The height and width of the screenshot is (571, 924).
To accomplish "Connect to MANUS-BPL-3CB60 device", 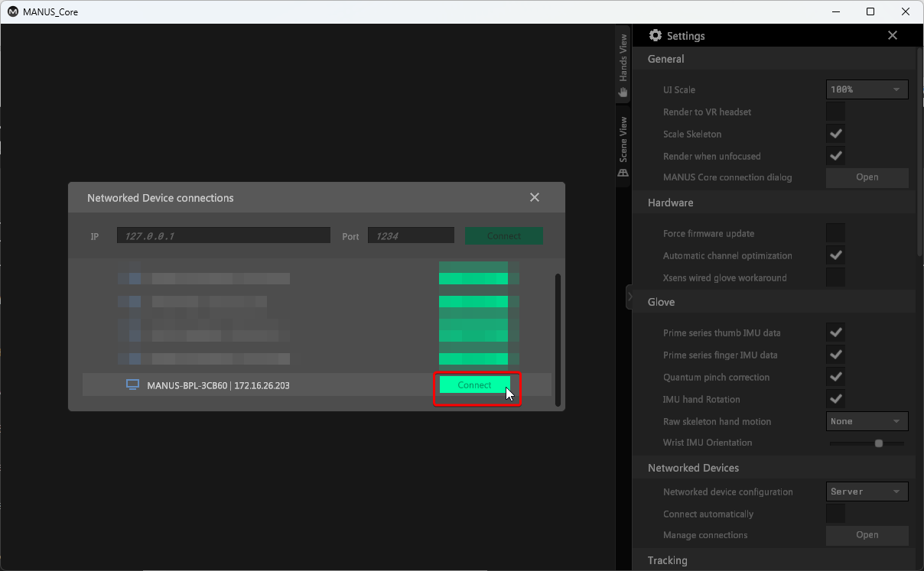I will point(474,385).
